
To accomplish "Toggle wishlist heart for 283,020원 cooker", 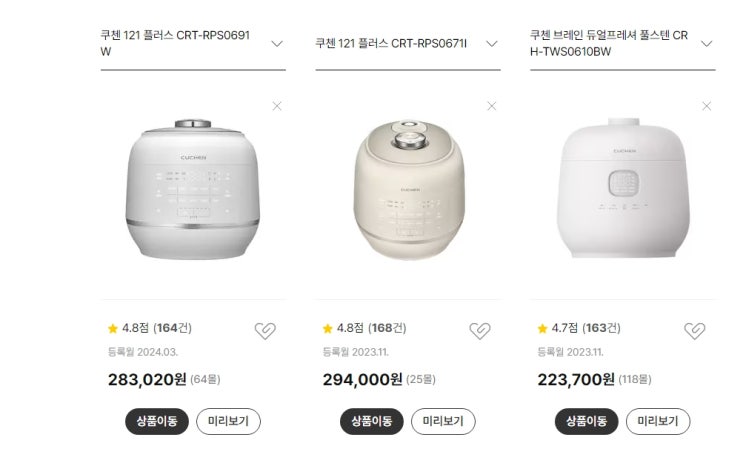I will pos(265,331).
